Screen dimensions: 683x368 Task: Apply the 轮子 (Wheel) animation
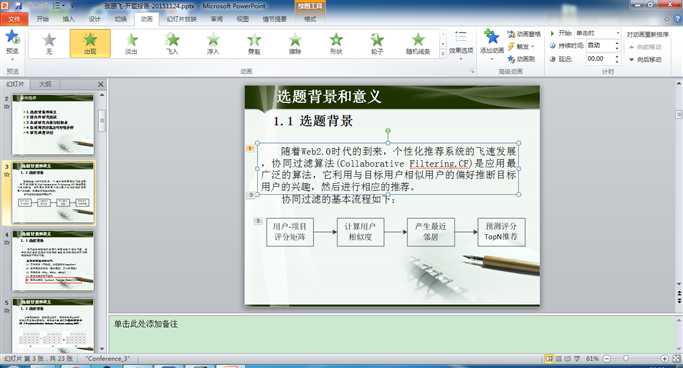click(x=377, y=43)
